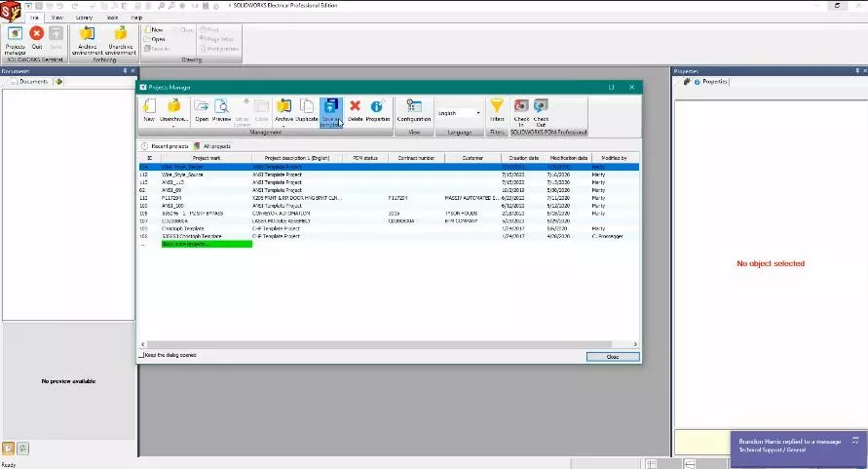The image size is (868, 469).
Task: Open the Library ribbon tab
Action: point(84,18)
